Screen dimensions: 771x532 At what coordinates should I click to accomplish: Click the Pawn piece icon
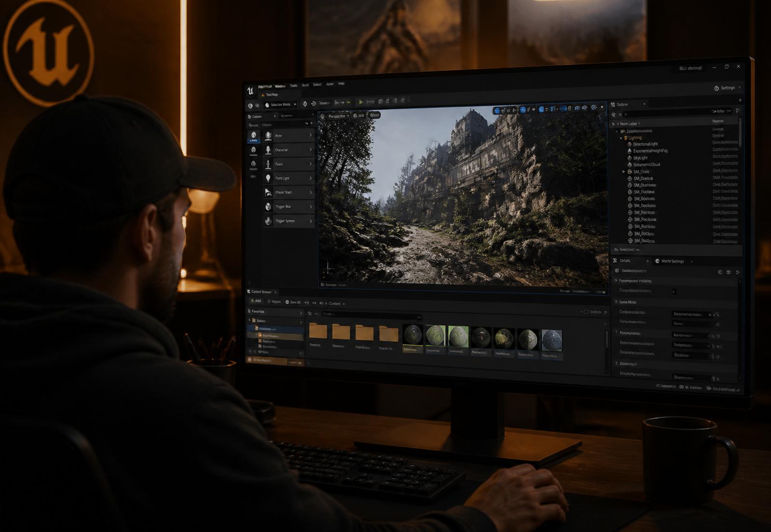268,164
